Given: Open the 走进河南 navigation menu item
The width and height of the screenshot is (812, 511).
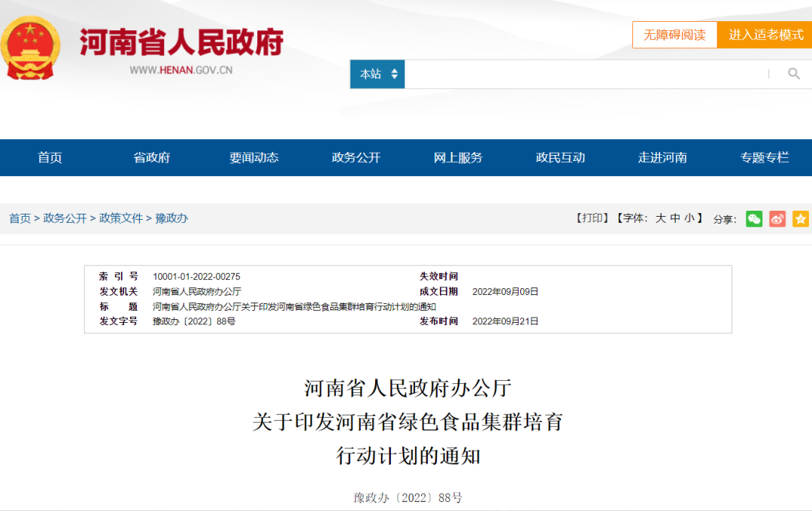Looking at the screenshot, I should [x=662, y=157].
